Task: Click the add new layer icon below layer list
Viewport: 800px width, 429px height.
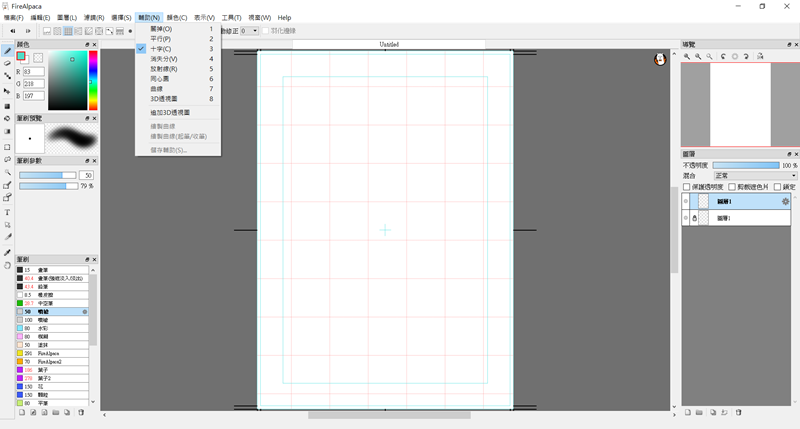Action: coord(688,412)
